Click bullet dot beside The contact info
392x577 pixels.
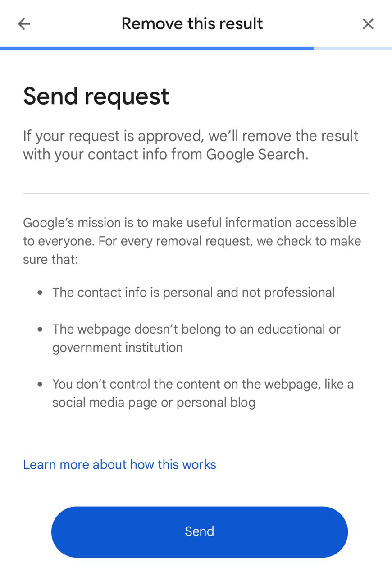click(x=41, y=293)
